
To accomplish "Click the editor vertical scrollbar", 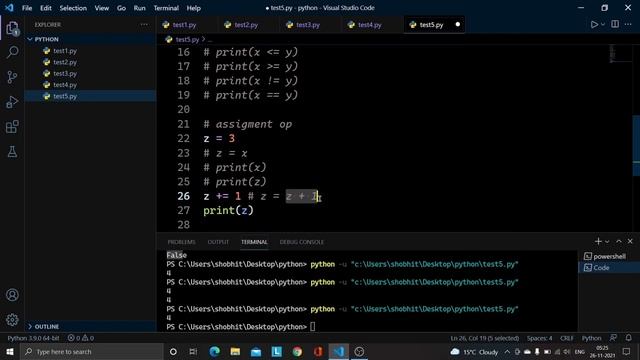I will [x=636, y=145].
